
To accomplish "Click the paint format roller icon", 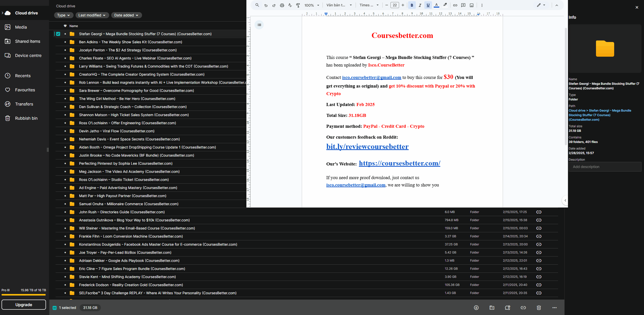I will click(x=298, y=5).
